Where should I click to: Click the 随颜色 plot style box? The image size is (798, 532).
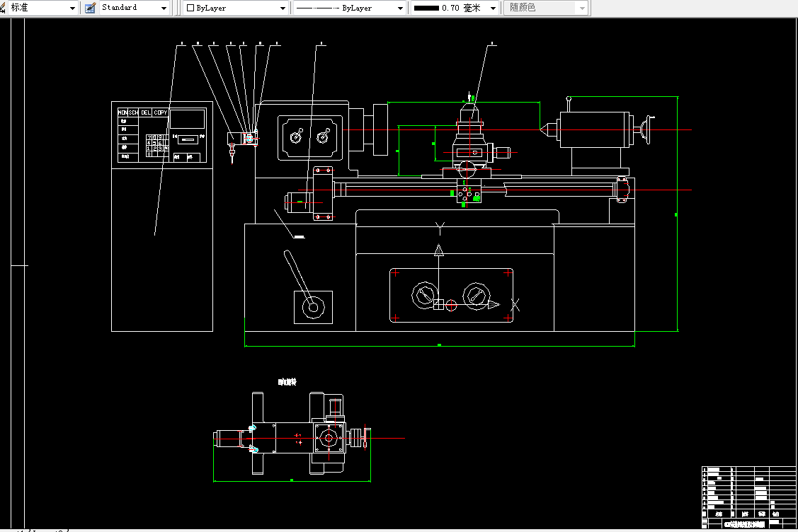pos(545,8)
